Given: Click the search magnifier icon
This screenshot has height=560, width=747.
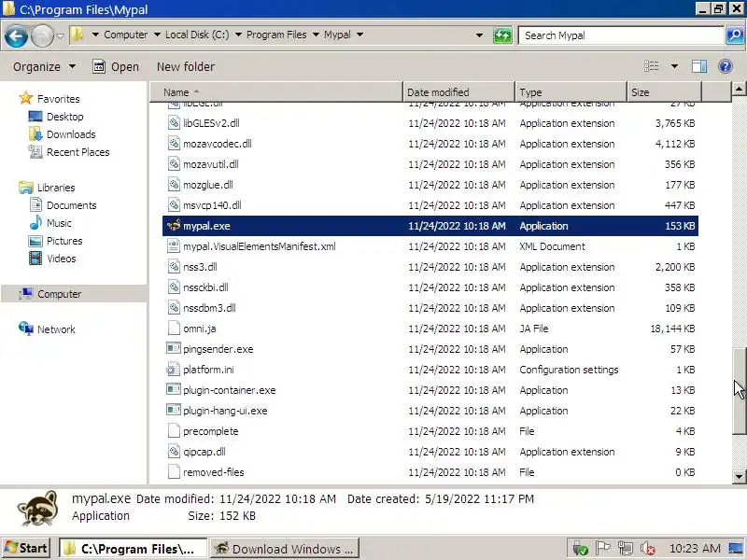Looking at the screenshot, I should point(735,35).
